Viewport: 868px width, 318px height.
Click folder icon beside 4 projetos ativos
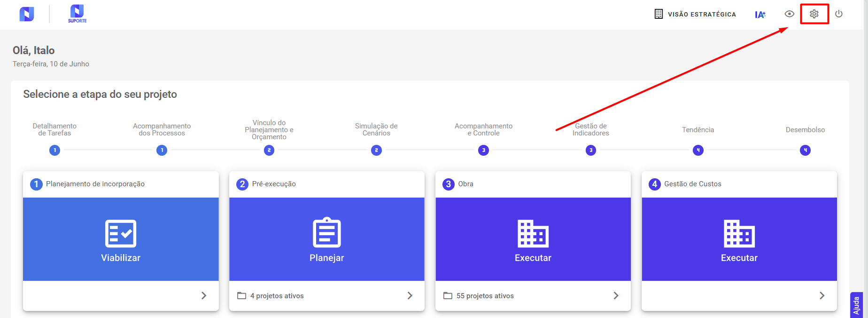pos(242,295)
